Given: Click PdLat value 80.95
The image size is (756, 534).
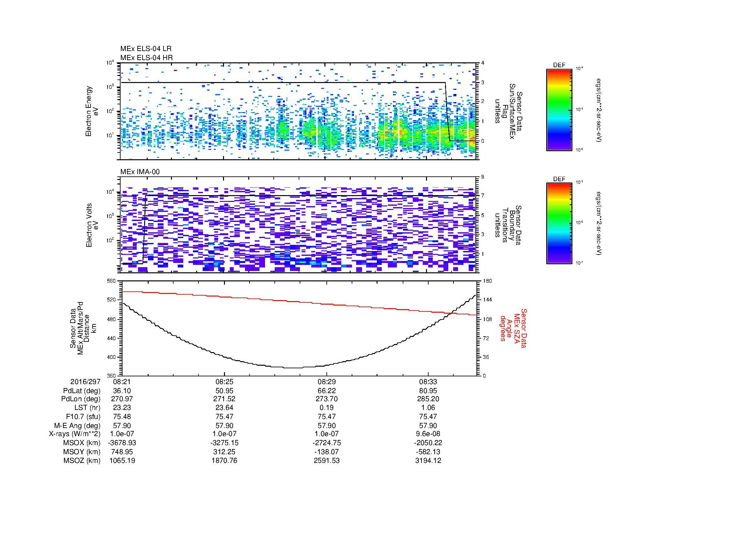Looking at the screenshot, I should 428,391.
